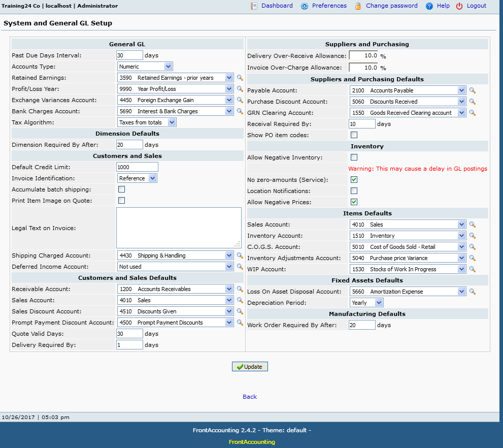Click magnifier beside Bank Charges Account
This screenshot has width=503, height=448.
point(240,111)
